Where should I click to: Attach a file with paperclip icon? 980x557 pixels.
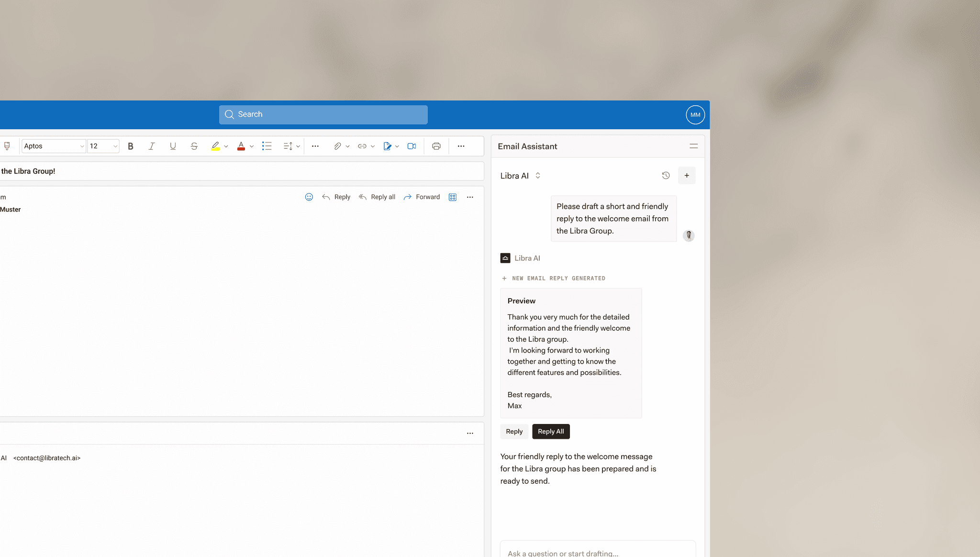click(x=337, y=146)
